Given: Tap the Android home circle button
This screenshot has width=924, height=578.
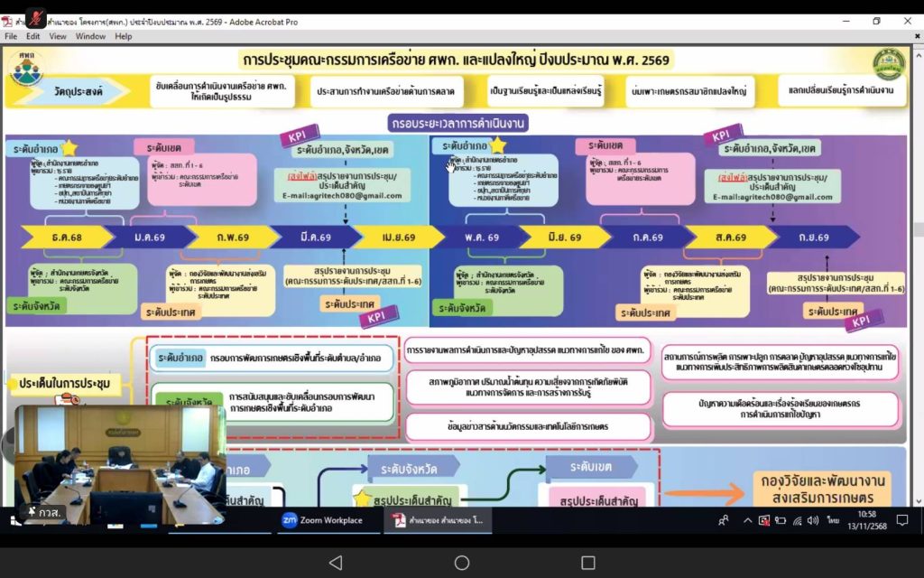Looking at the screenshot, I should [462, 563].
